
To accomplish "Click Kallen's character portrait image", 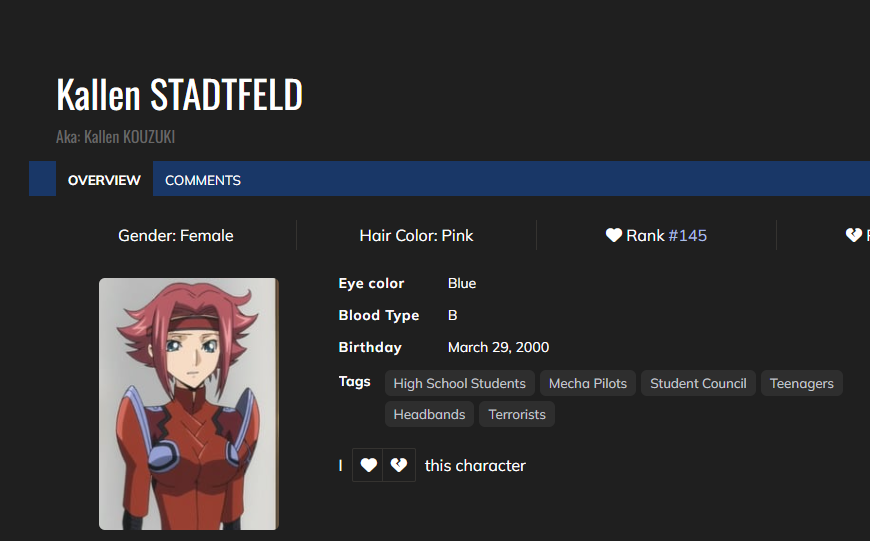I will (x=189, y=403).
